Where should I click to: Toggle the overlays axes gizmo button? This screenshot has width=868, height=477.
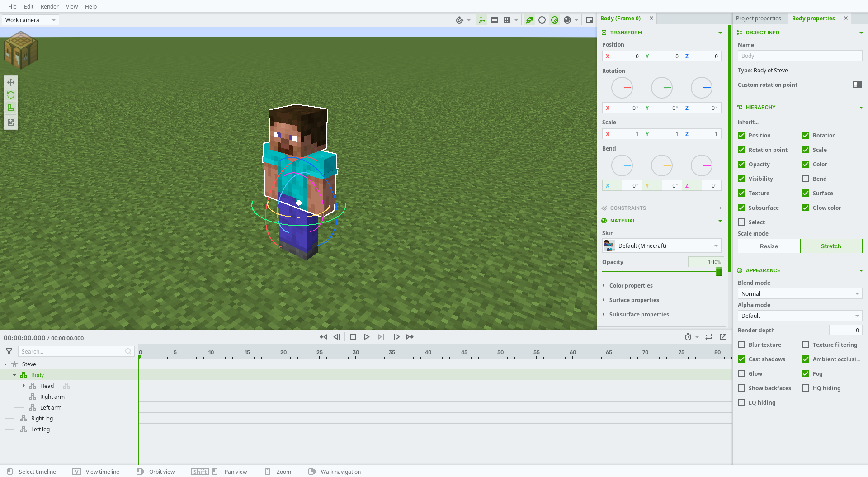click(482, 20)
